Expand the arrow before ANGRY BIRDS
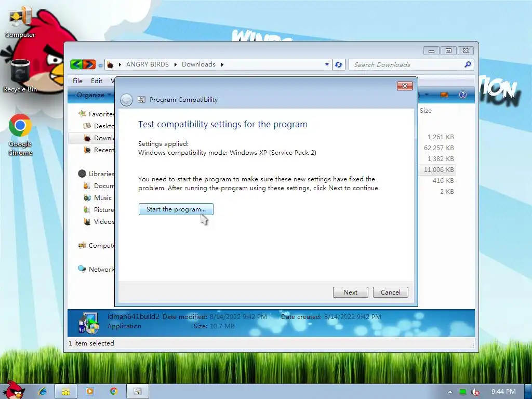The height and width of the screenshot is (399, 532). point(120,64)
